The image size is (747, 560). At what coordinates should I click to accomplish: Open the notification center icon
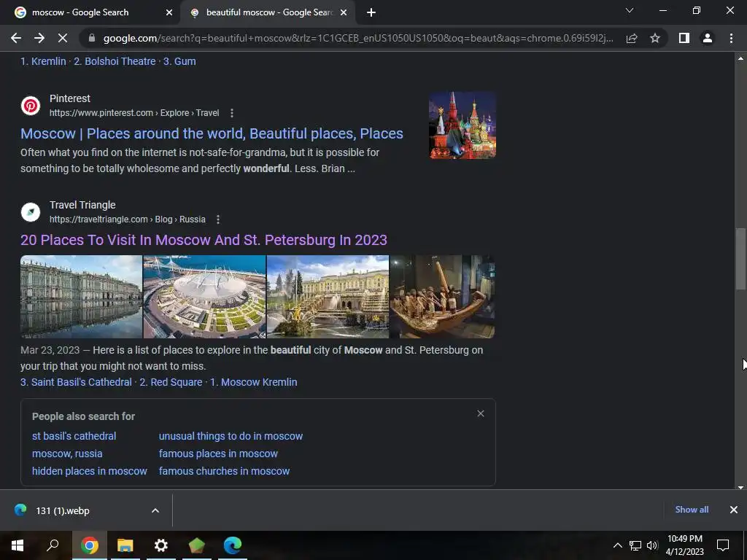(723, 545)
